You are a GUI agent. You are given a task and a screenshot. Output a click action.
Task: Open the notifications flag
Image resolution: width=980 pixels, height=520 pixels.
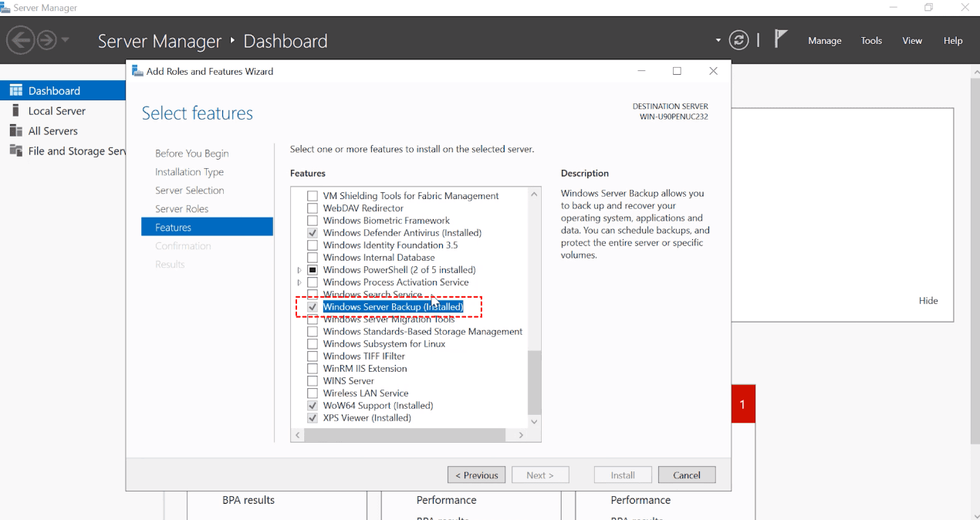point(781,39)
